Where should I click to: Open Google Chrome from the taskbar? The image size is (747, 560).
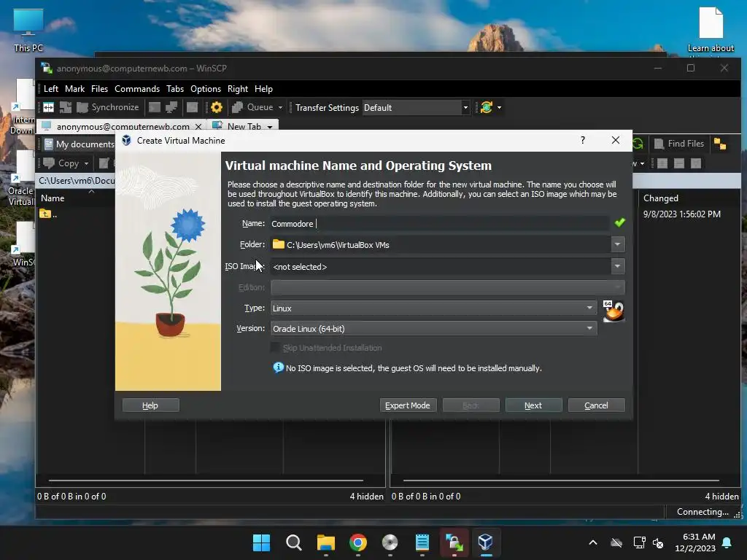coord(357,542)
